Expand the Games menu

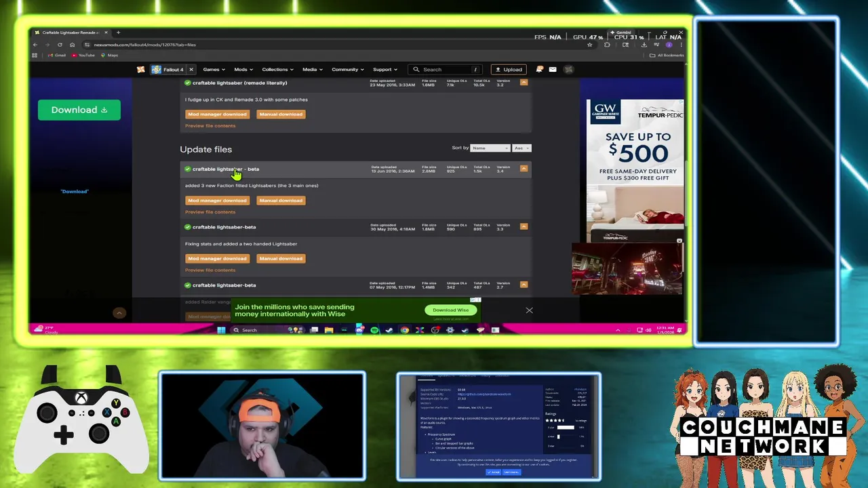click(x=214, y=69)
